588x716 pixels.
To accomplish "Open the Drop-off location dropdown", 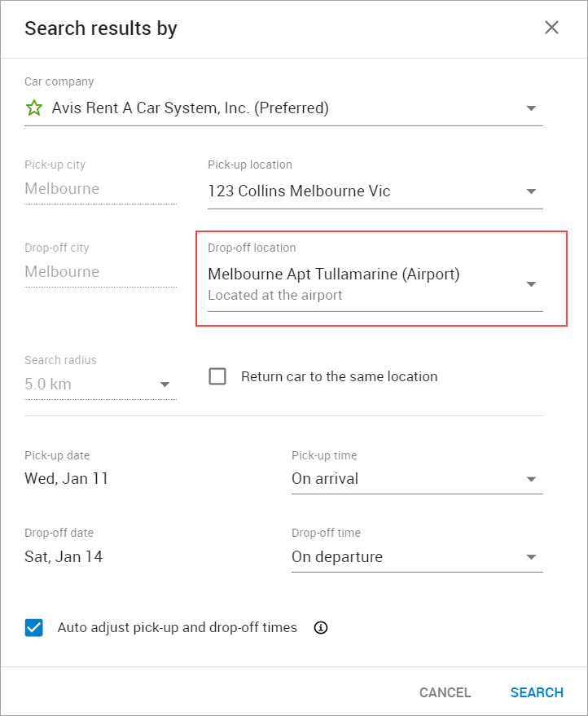I will [x=375, y=283].
